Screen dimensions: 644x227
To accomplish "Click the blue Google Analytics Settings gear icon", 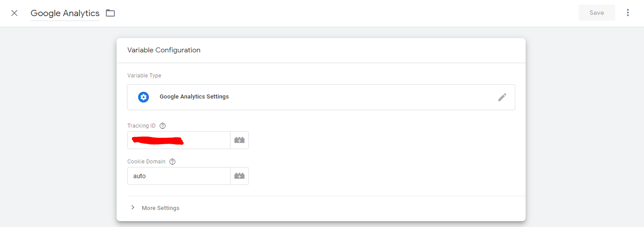I will pos(144,97).
